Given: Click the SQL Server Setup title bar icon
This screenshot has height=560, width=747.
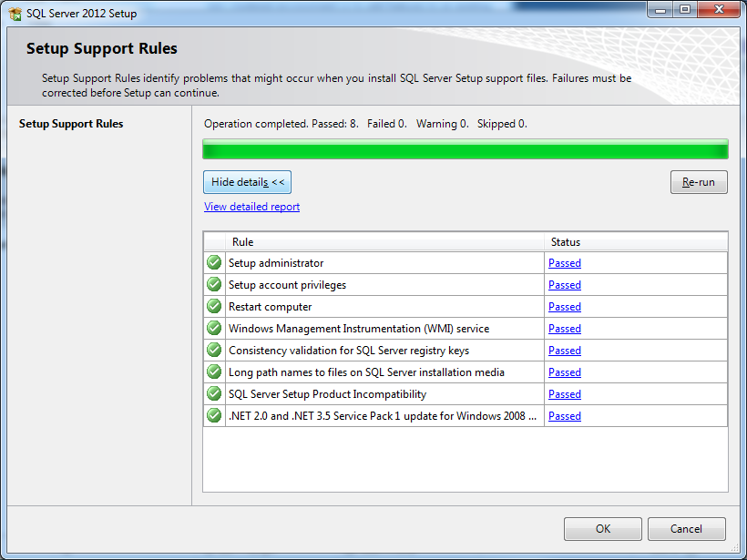Looking at the screenshot, I should coord(15,14).
